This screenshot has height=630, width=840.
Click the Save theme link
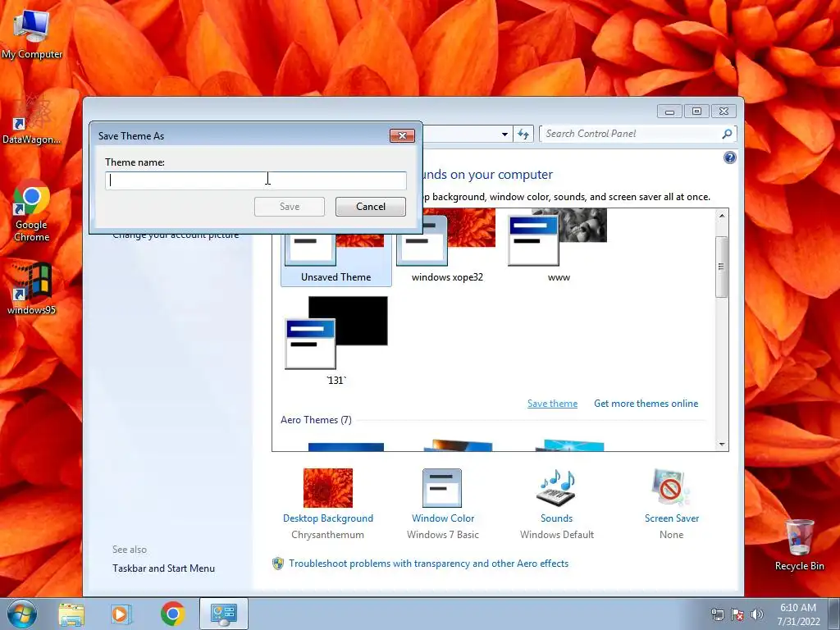552,404
